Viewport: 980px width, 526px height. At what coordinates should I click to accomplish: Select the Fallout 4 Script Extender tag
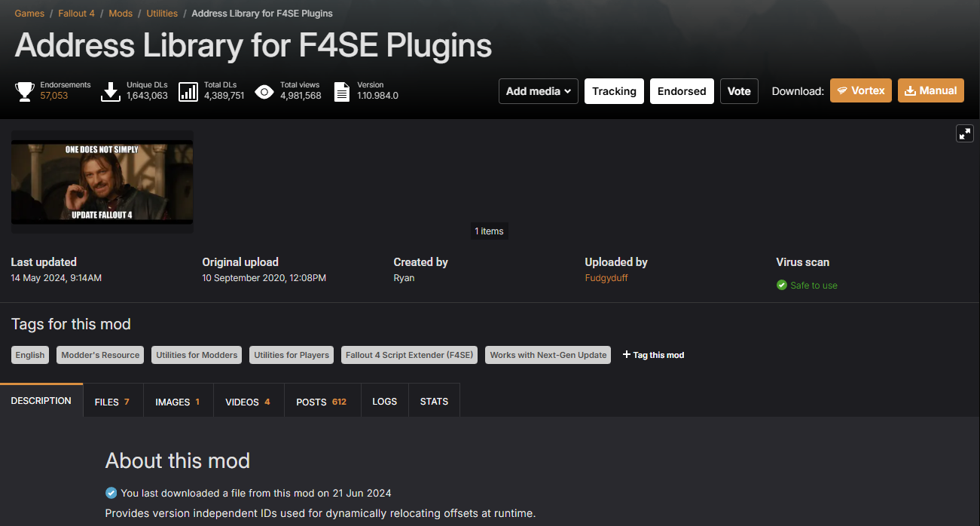pyautogui.click(x=410, y=355)
